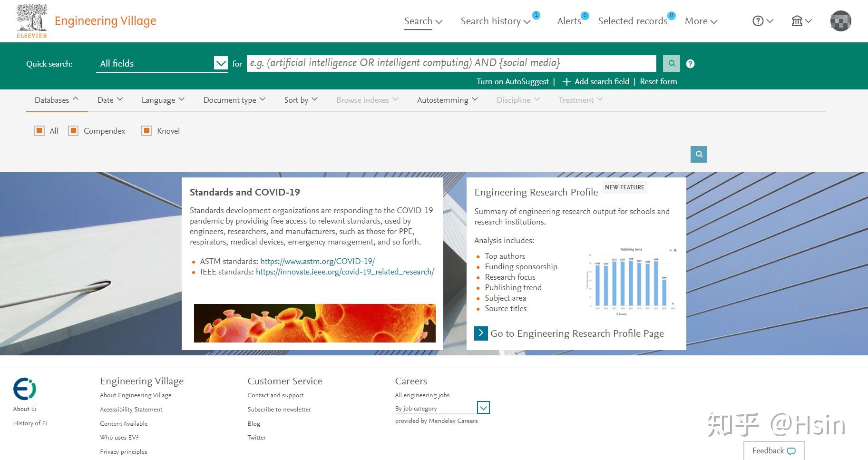Open the IEEE covid-19 related research link

(x=345, y=272)
